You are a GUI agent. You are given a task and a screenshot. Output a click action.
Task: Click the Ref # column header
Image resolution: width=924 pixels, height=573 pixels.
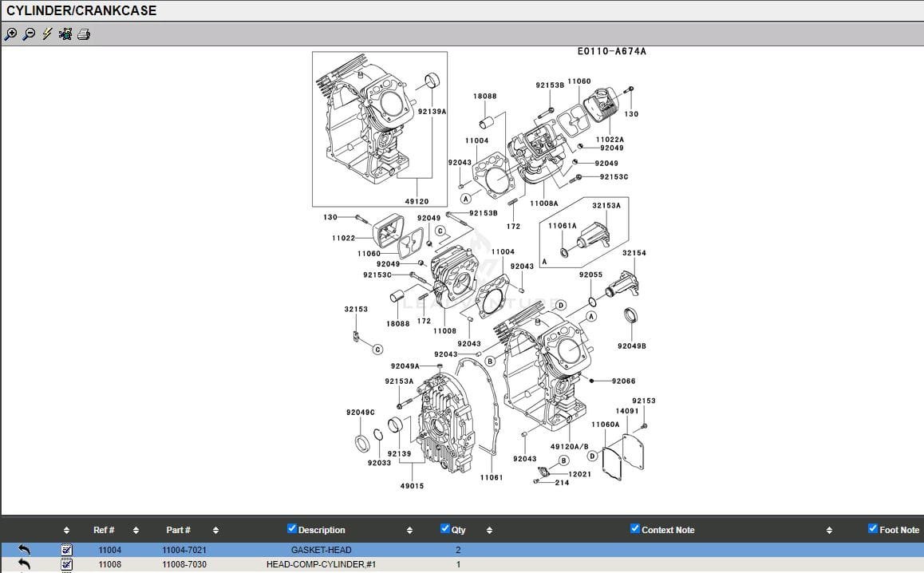coord(104,530)
